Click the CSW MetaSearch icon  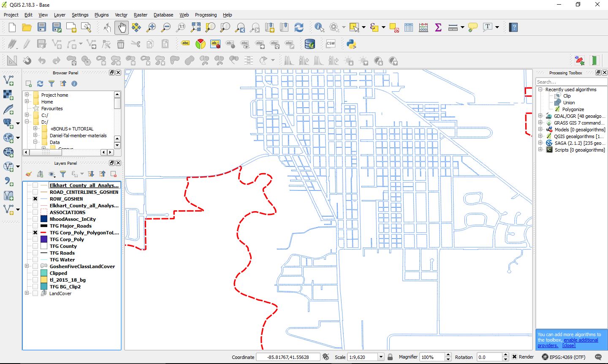click(x=331, y=44)
